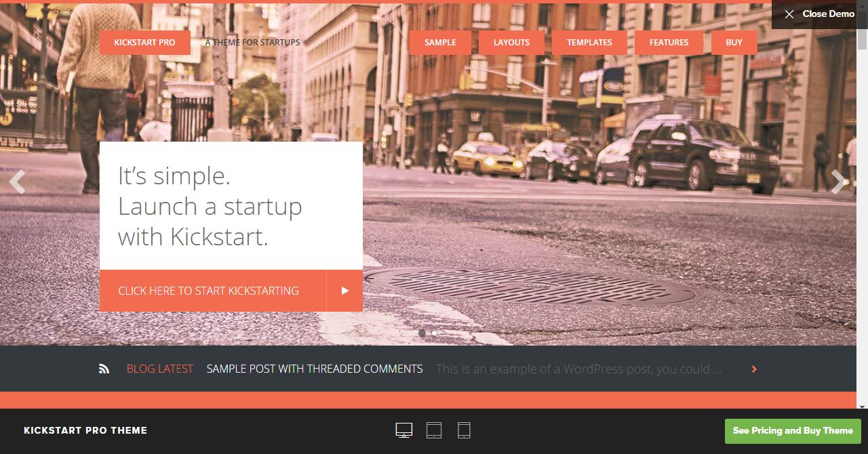This screenshot has height=454, width=868.
Task: Show next blog post arrow
Action: pyautogui.click(x=754, y=369)
